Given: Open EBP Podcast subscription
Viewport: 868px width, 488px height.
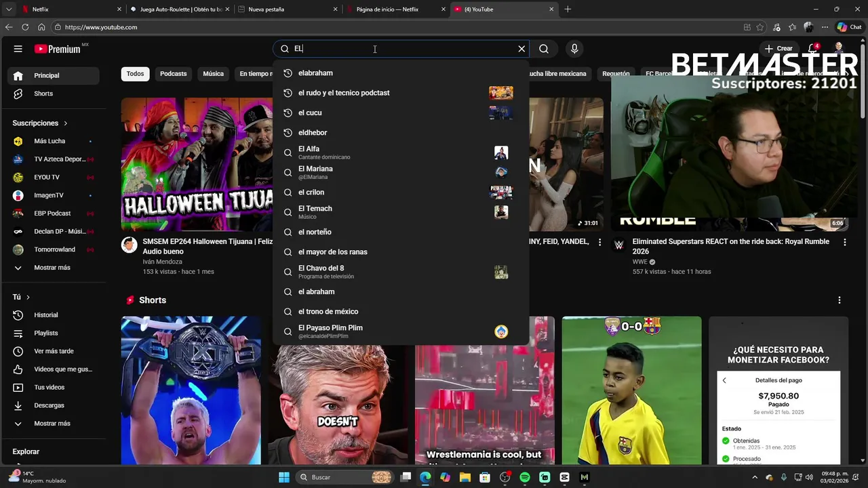Looking at the screenshot, I should 53,213.
